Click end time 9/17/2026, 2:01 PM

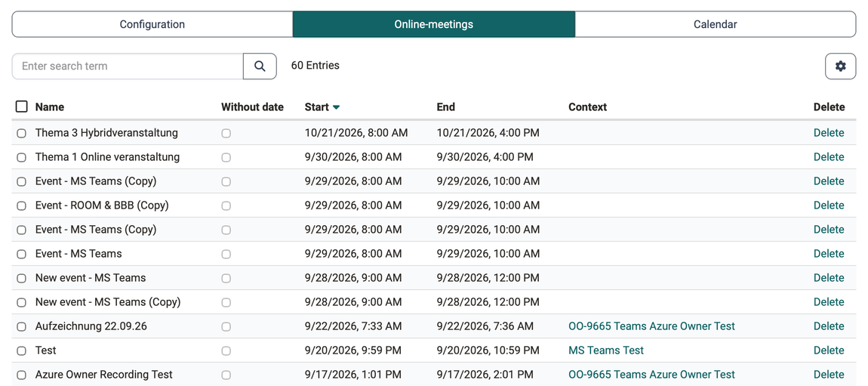485,375
